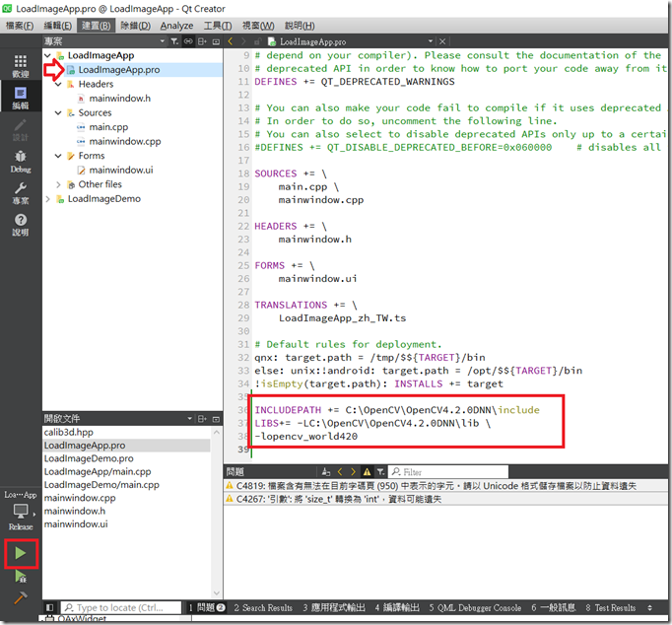This screenshot has width=672, height=625.
Task: Open the kit selector monitor icon
Action: pyautogui.click(x=21, y=510)
